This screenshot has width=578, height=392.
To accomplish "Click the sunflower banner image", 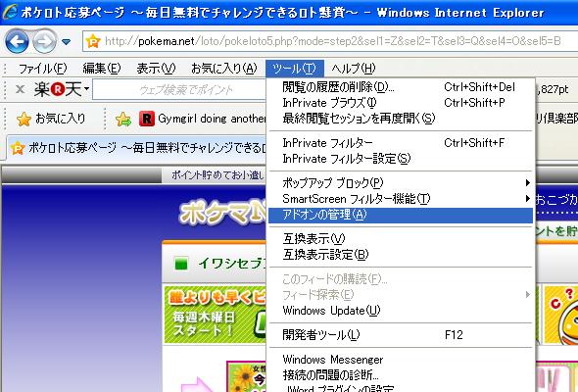I will 246,377.
